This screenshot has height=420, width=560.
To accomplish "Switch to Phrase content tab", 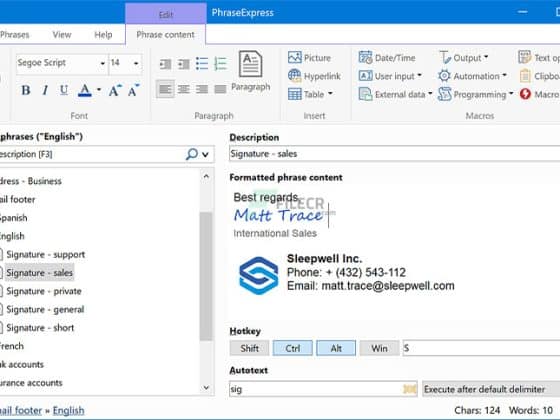I will click(x=165, y=35).
